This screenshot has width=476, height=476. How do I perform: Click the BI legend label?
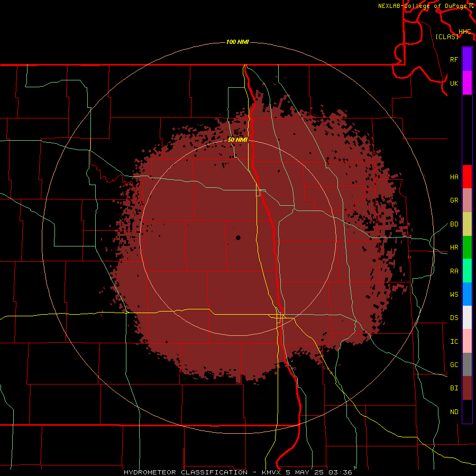454,388
